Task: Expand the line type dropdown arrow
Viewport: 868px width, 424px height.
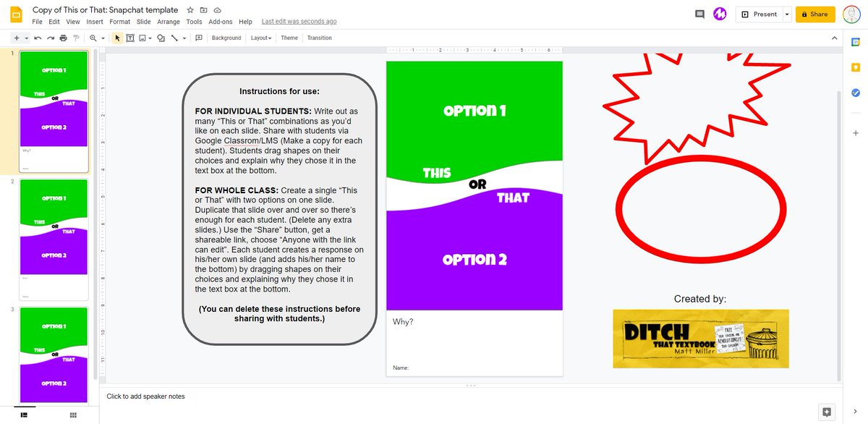Action: [x=184, y=38]
